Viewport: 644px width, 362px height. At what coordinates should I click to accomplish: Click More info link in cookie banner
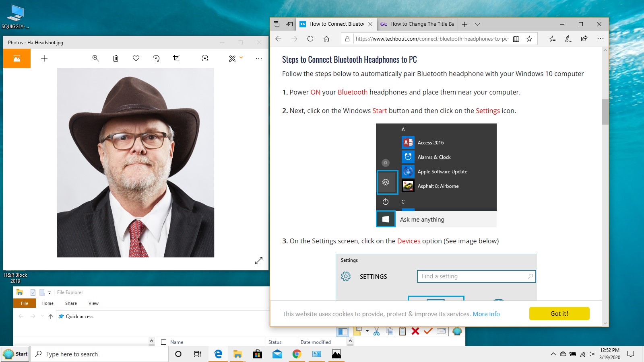tap(486, 314)
